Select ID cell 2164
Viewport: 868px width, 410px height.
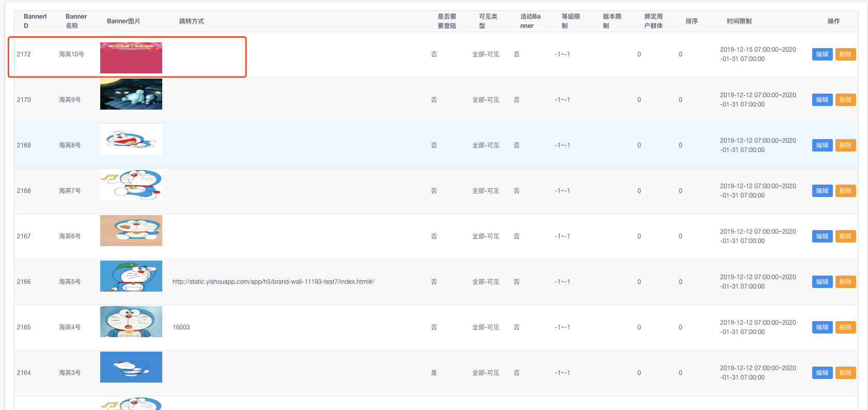click(x=24, y=373)
